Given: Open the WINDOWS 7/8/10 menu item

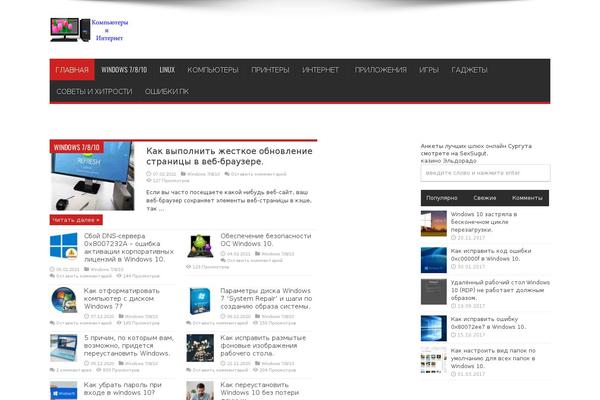Looking at the screenshot, I should (x=124, y=70).
